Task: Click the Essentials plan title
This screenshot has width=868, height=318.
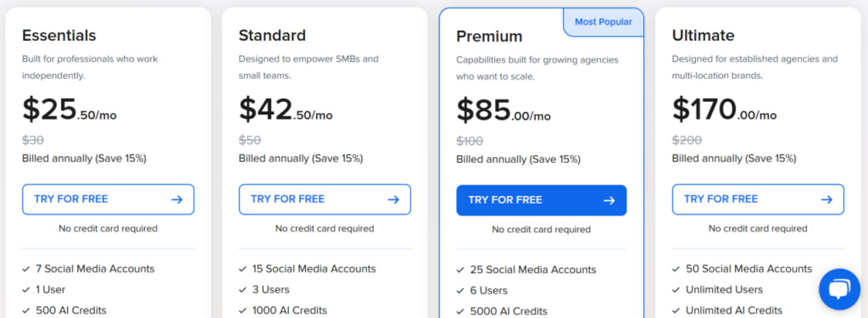Action: coord(59,36)
